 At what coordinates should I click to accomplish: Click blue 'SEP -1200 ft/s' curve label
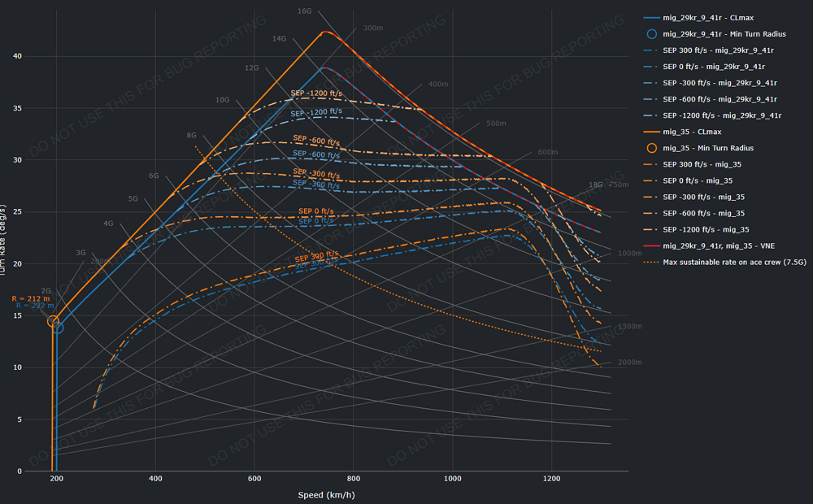click(316, 112)
